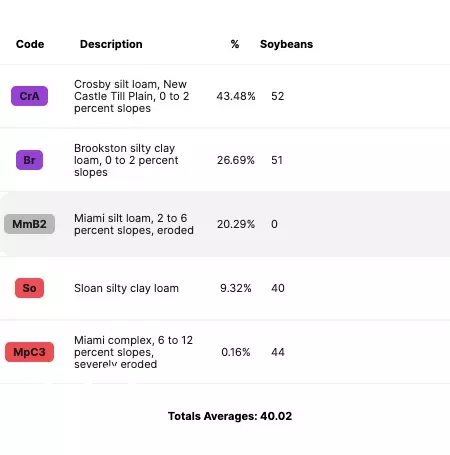
Task: Click the 43.48% percentage value
Action: click(236, 96)
